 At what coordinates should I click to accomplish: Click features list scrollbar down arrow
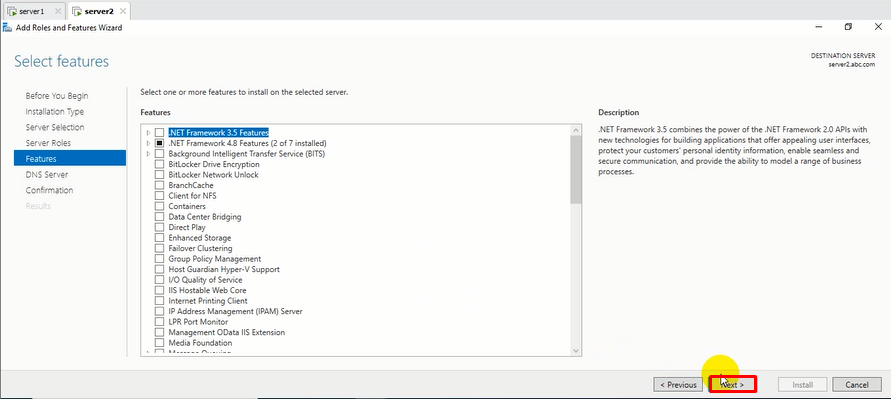[x=576, y=351]
